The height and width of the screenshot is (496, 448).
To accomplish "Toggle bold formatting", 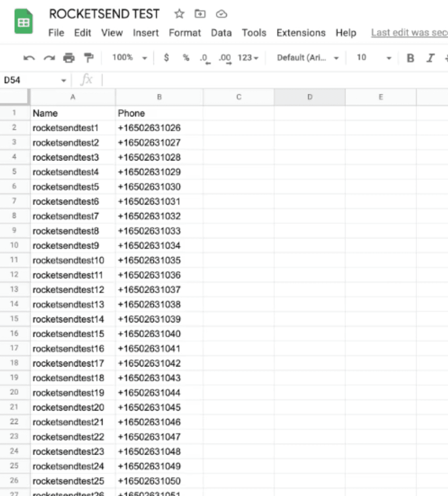I will click(410, 57).
